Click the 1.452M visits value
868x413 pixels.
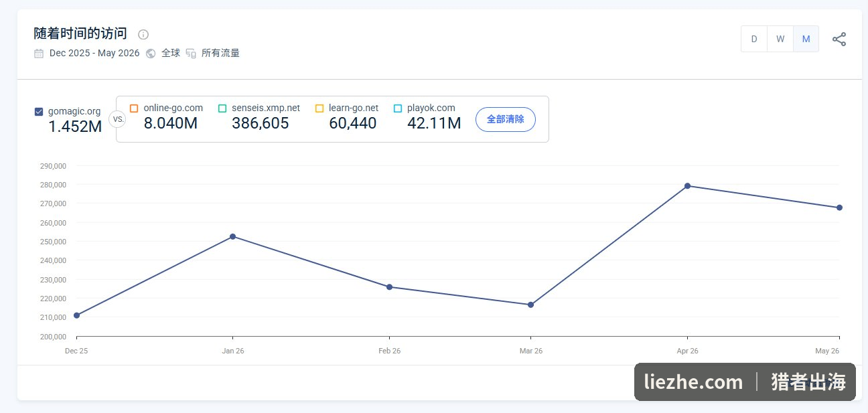pos(75,127)
